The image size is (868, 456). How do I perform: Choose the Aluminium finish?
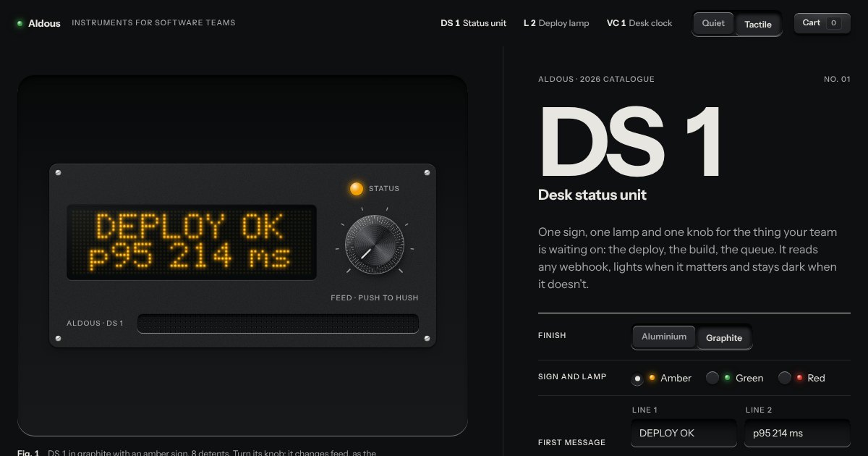coord(664,337)
